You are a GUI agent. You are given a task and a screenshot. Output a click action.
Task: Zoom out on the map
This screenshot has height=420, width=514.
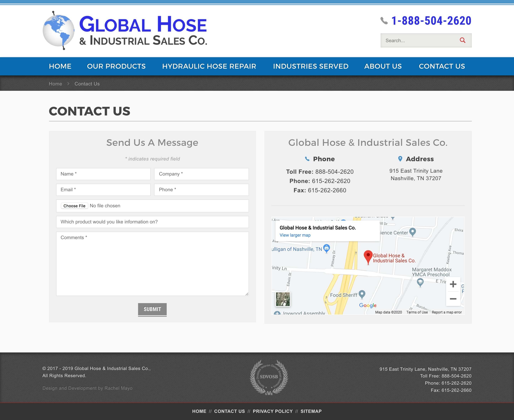[453, 299]
